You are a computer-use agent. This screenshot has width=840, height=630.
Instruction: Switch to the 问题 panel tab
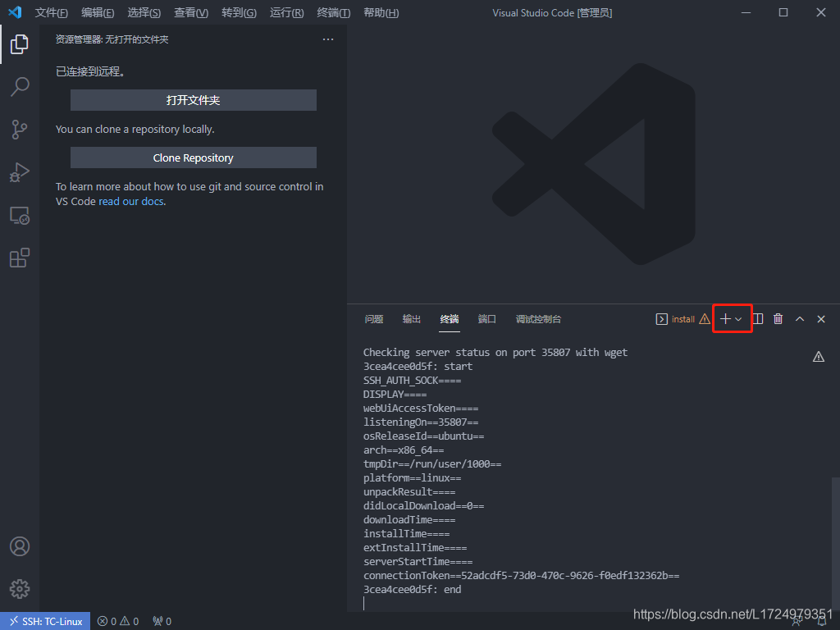click(x=374, y=319)
